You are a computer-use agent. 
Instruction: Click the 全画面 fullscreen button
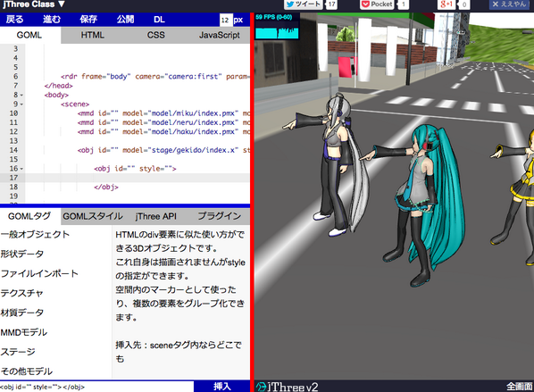[520, 387]
